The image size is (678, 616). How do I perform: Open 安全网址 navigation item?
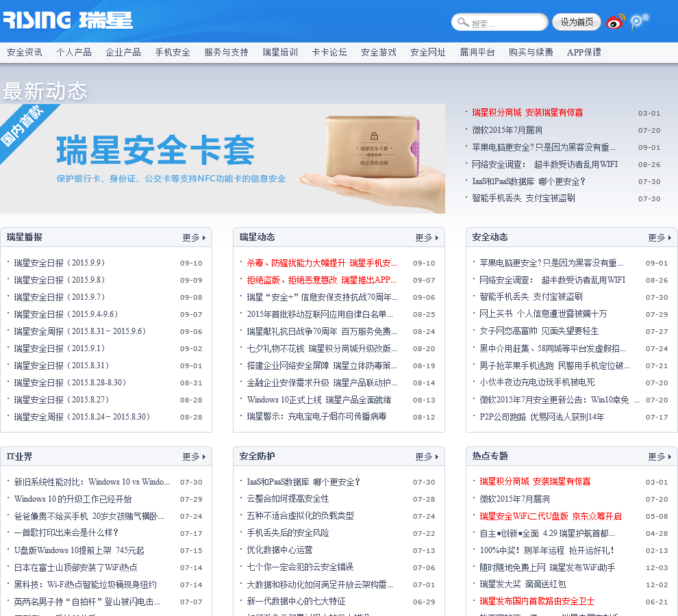pyautogui.click(x=428, y=52)
